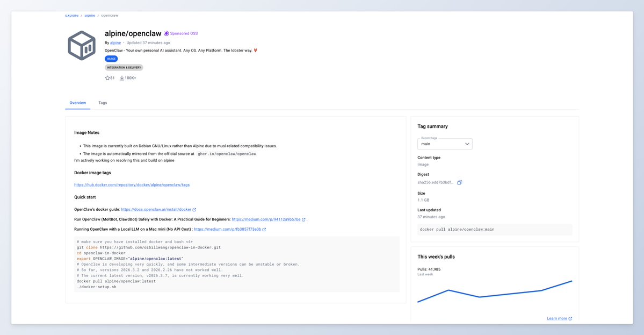Click the docker pull alpine/openclaw:main command box
This screenshot has width=644, height=335.
click(x=495, y=230)
